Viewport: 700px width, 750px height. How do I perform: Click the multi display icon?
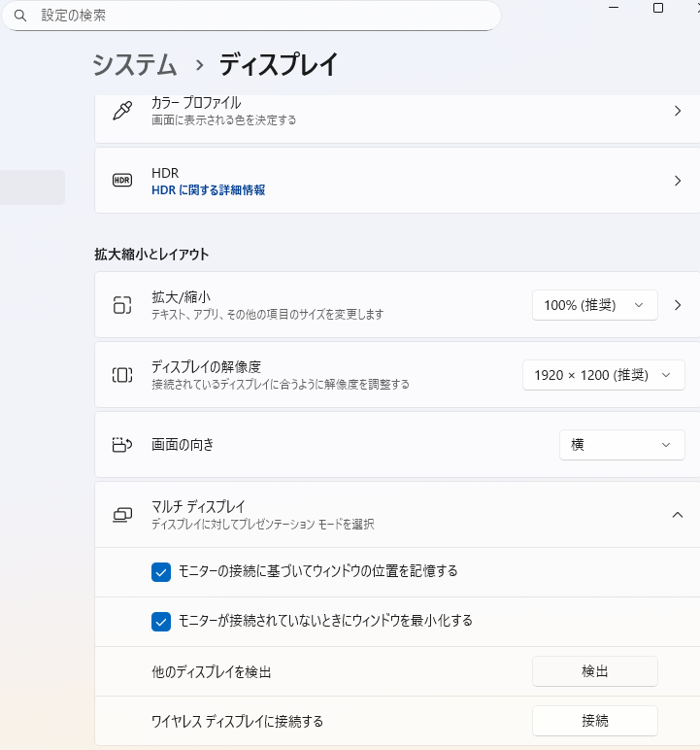122,515
